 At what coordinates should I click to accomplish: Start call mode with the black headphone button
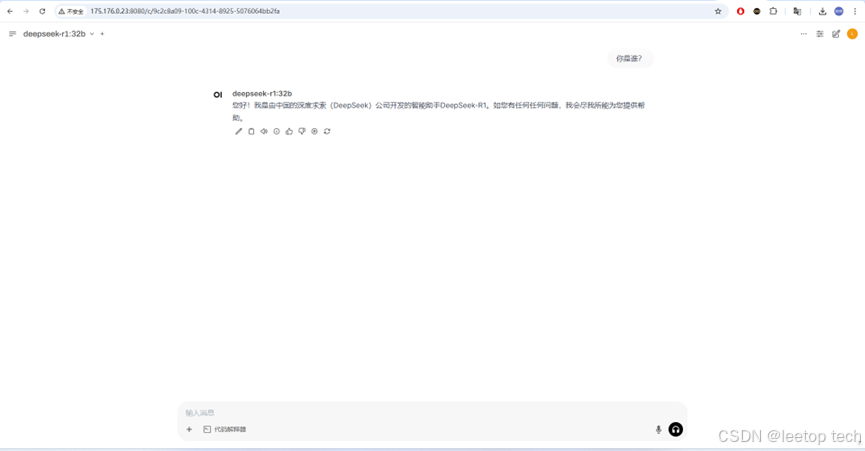tap(676, 429)
